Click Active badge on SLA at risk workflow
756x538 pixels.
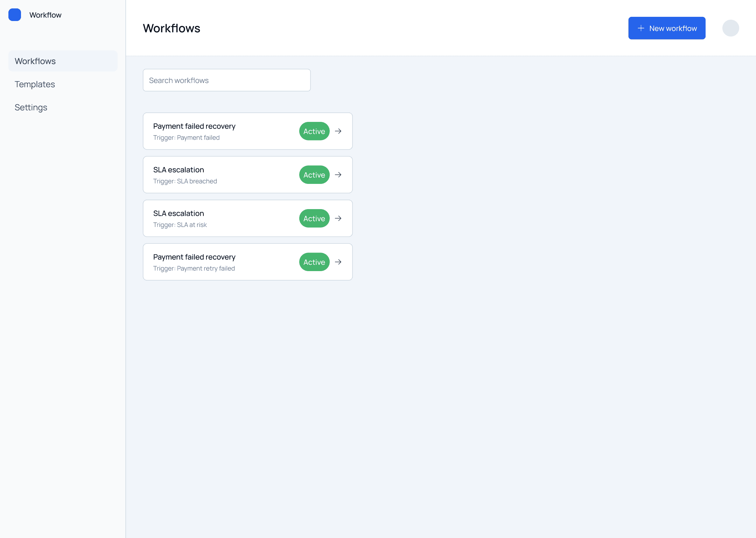coord(314,219)
